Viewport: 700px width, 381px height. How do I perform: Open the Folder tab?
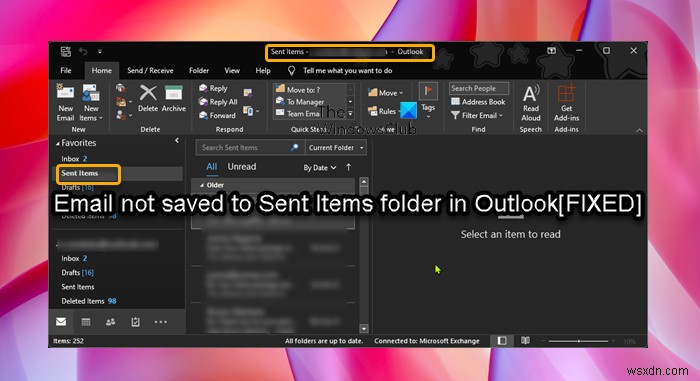pyautogui.click(x=199, y=71)
